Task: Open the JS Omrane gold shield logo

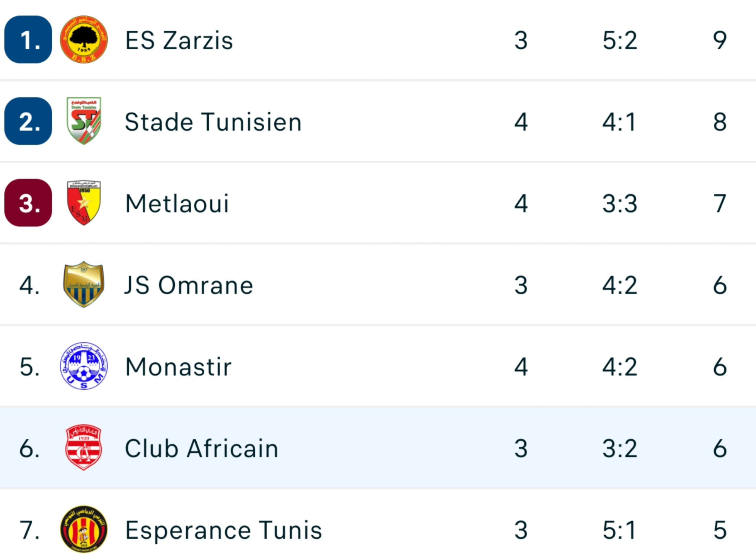Action: click(x=84, y=284)
